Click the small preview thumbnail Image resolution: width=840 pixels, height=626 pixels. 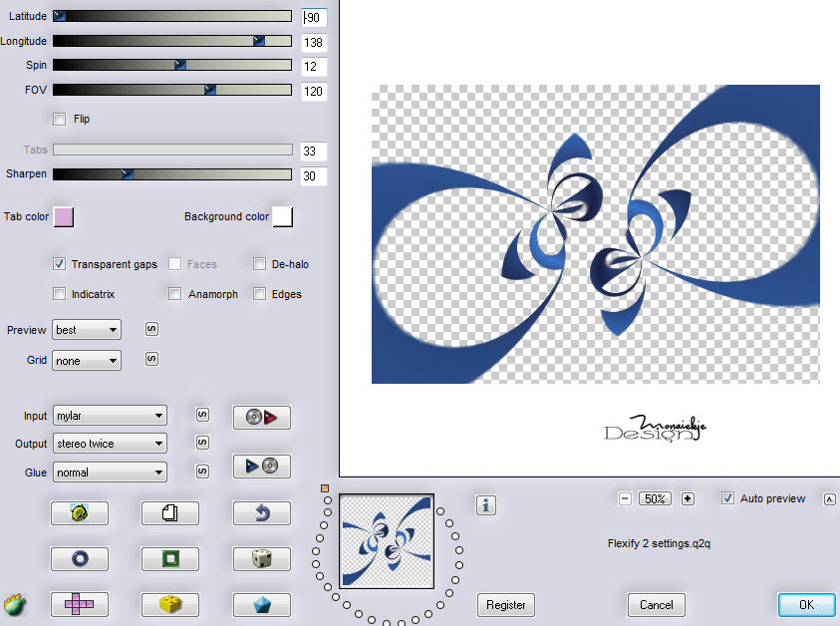(x=387, y=541)
